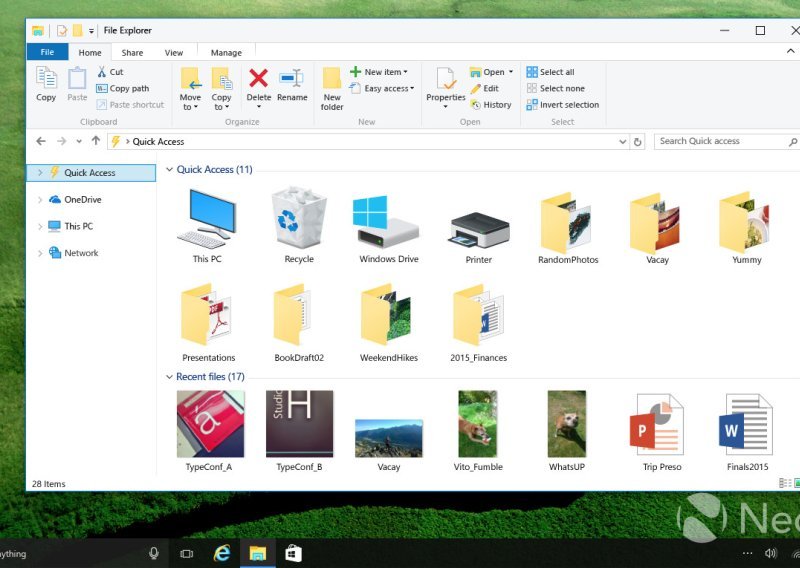Click the Cut scissors command
This screenshot has width=800, height=568.
coord(110,72)
